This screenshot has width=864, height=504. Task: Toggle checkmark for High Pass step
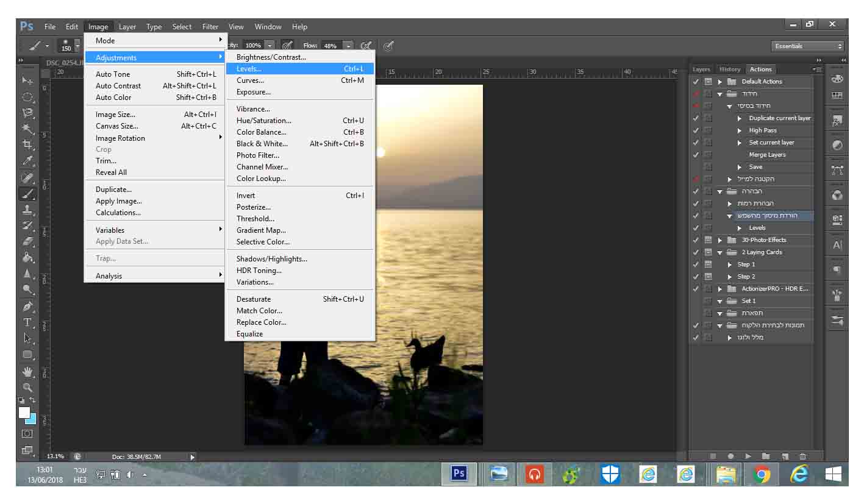tap(696, 130)
